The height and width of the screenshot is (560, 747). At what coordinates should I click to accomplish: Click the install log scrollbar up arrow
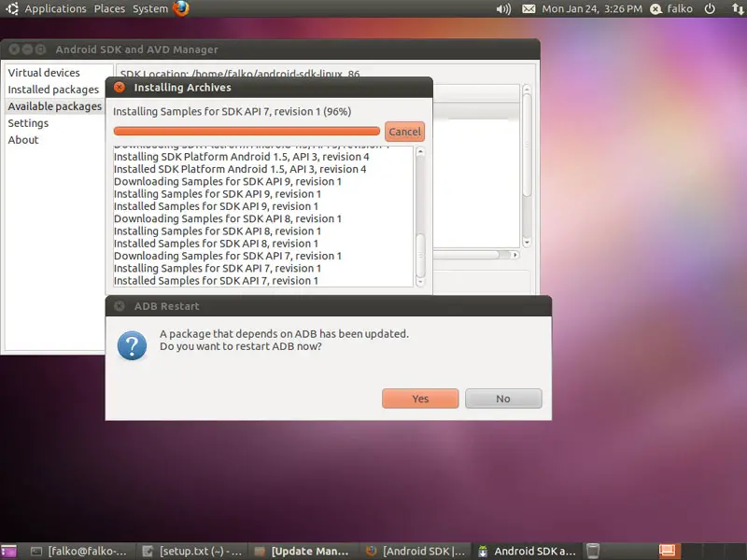420,152
